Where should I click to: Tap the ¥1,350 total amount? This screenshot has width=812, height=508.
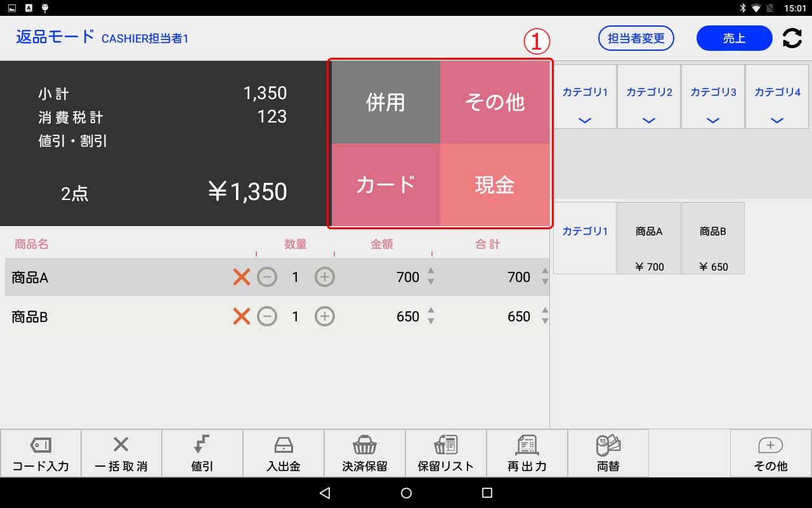(248, 192)
